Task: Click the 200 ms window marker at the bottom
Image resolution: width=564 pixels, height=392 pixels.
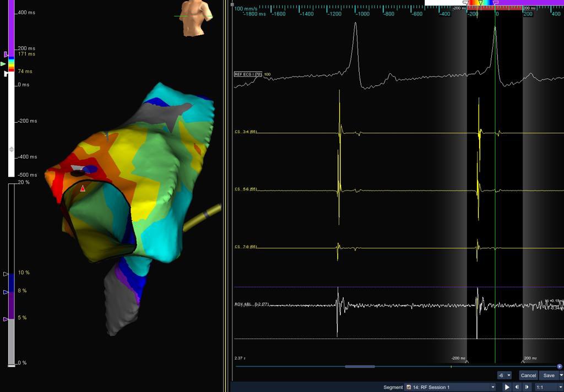Action: 523,361
